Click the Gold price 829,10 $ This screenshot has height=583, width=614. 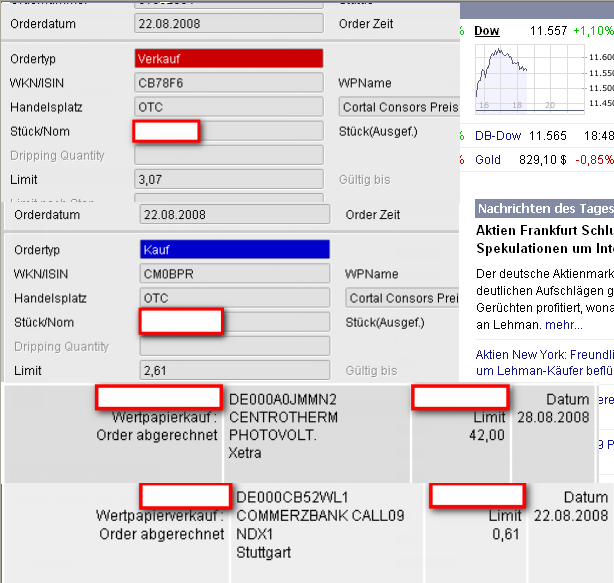coord(542,160)
